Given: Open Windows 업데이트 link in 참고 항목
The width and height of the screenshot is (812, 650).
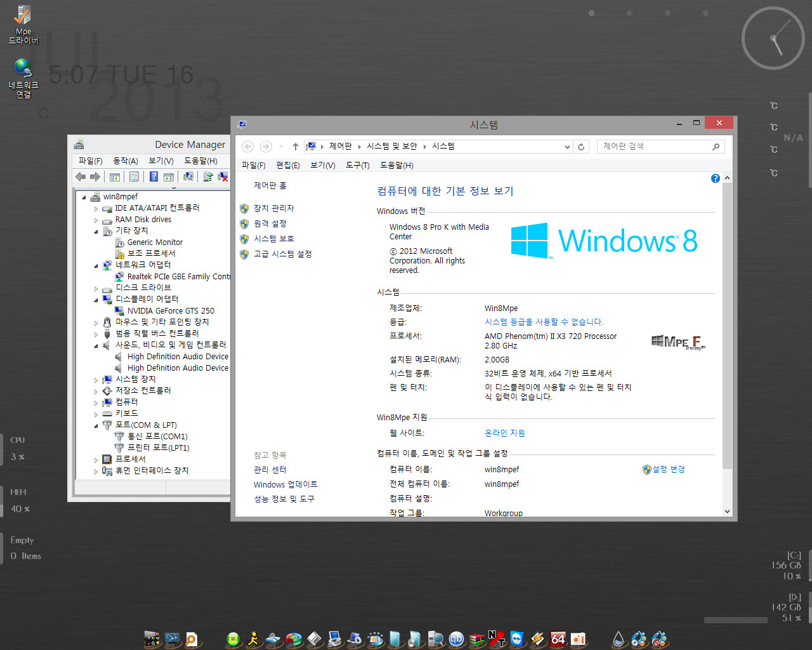Looking at the screenshot, I should point(285,484).
